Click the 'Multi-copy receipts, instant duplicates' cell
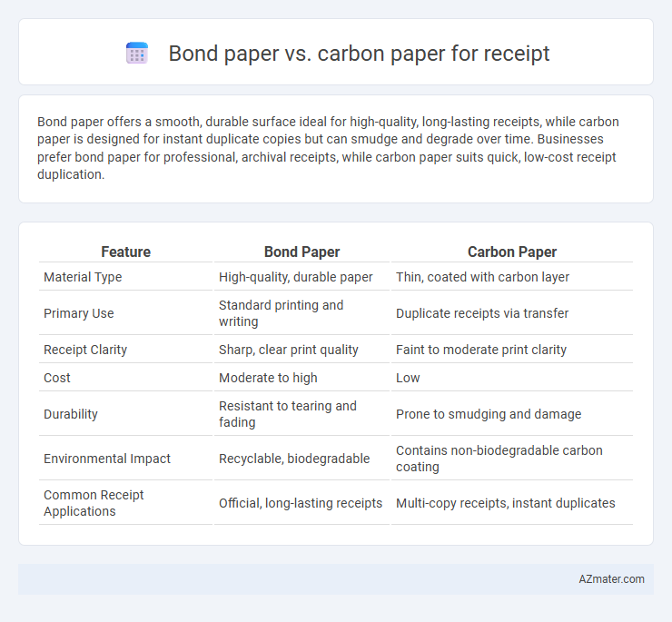The width and height of the screenshot is (672, 622). (505, 503)
